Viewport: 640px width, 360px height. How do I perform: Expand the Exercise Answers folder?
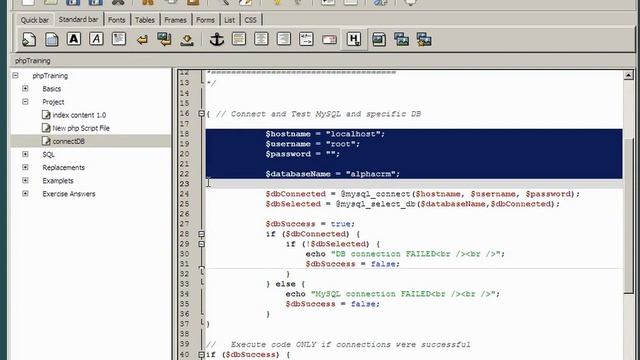point(25,193)
